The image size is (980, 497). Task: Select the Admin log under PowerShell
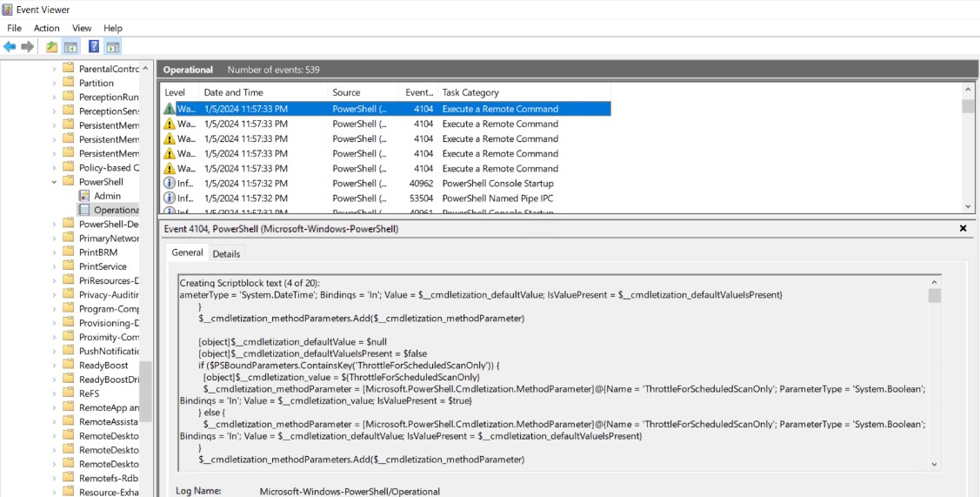coord(107,196)
